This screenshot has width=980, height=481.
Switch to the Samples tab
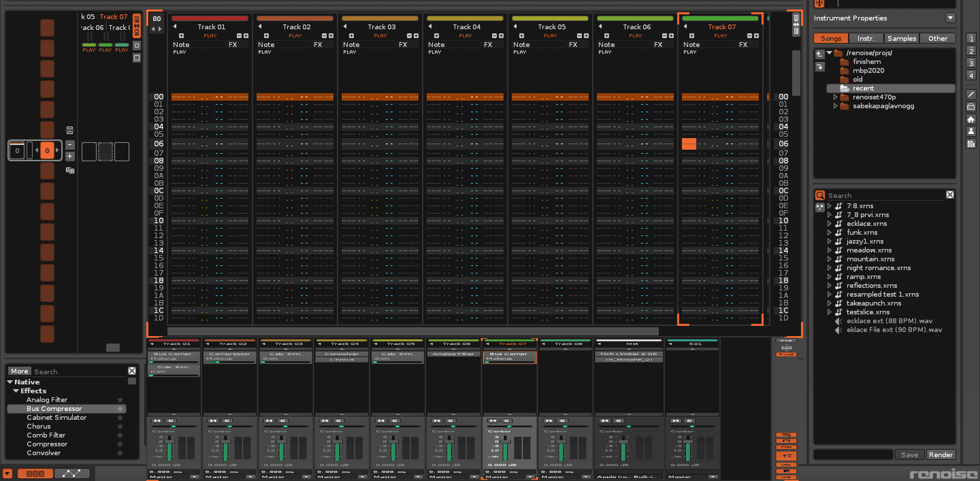[902, 38]
